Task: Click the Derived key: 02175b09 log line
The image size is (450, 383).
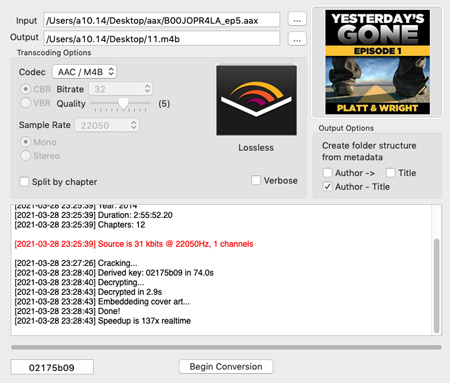Action: 114,273
